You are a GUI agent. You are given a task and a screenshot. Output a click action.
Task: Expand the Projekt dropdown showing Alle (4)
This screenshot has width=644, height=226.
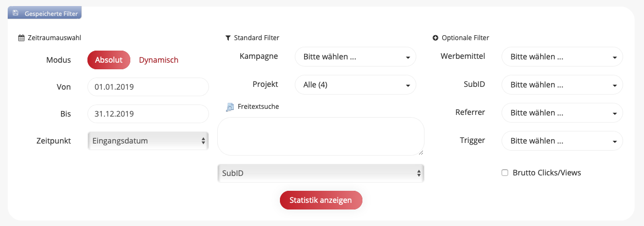click(x=355, y=85)
